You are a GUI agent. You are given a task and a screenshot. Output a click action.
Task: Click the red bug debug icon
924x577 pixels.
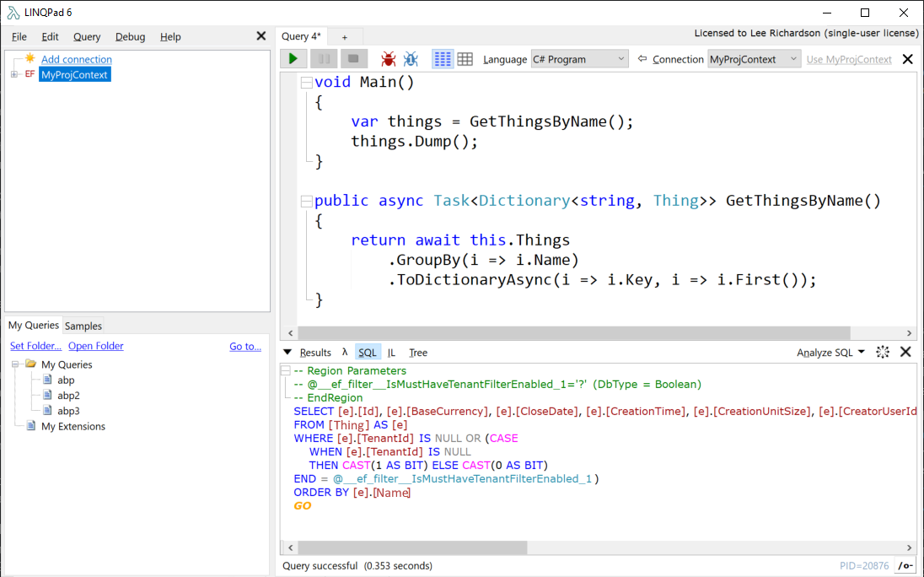point(389,59)
